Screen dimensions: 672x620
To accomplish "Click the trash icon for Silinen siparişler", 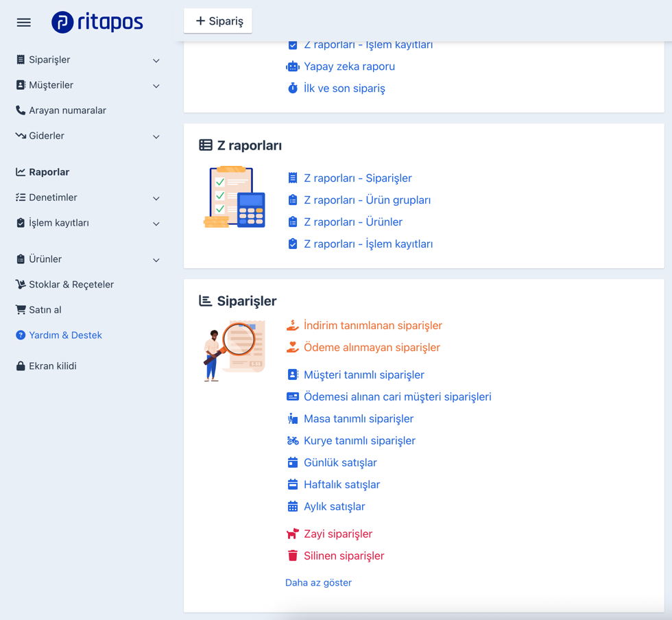I will coord(293,556).
